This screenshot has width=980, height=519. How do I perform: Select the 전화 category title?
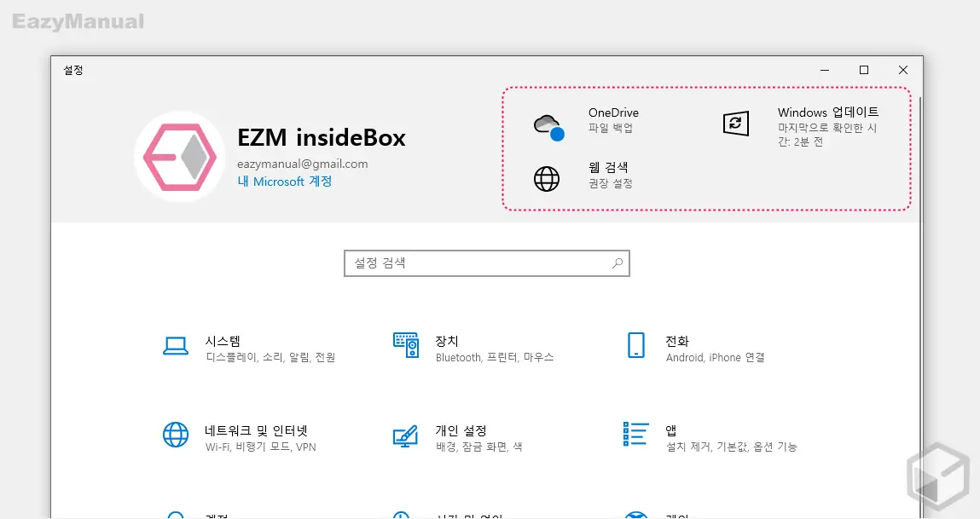coord(677,341)
